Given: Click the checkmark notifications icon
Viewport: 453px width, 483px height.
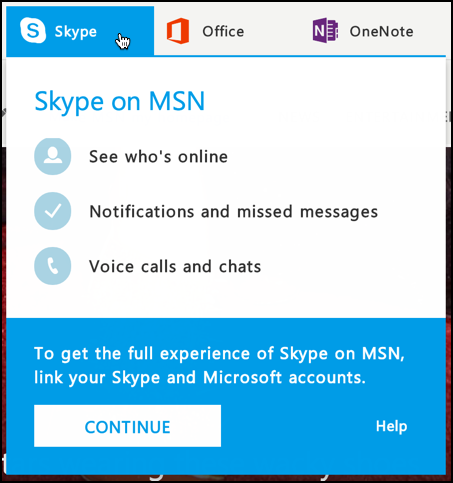Looking at the screenshot, I should pos(53,211).
